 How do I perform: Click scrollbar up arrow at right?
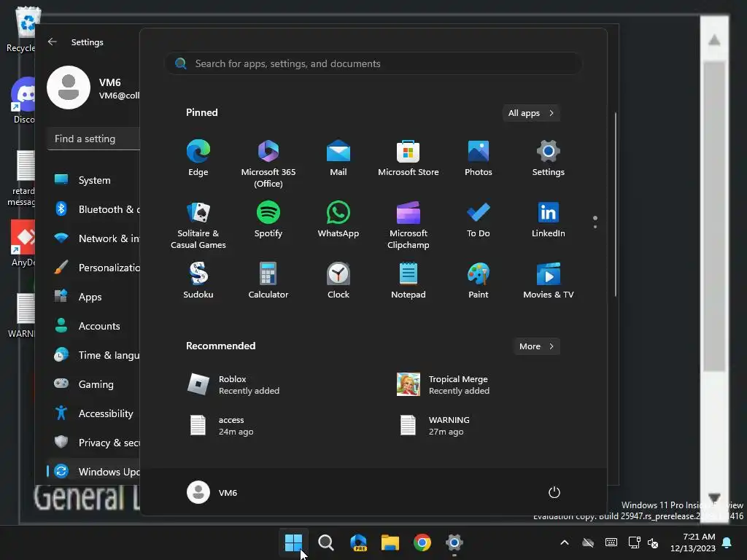tap(714, 40)
